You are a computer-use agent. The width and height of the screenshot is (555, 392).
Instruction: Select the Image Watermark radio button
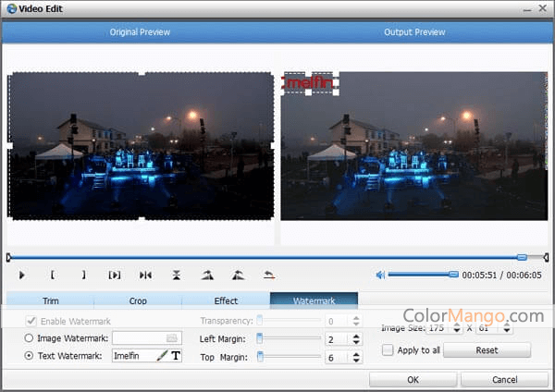tap(29, 338)
